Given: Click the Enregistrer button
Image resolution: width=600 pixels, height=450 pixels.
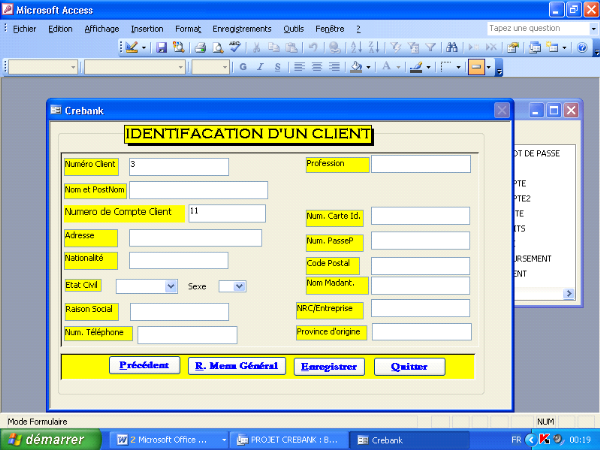Looking at the screenshot, I should 330,367.
